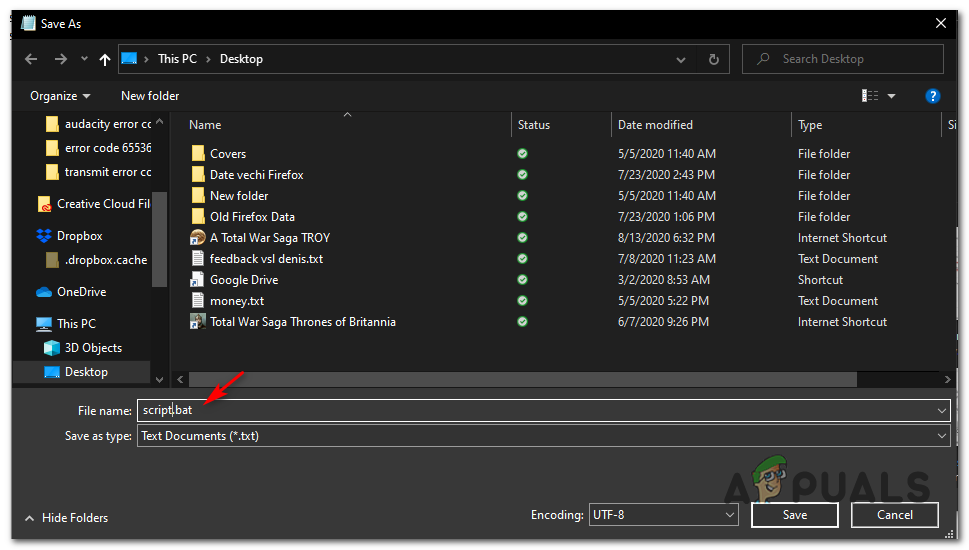Click the navigation pane scrollbar up arrow
The width and height of the screenshot is (969, 550).
[159, 122]
